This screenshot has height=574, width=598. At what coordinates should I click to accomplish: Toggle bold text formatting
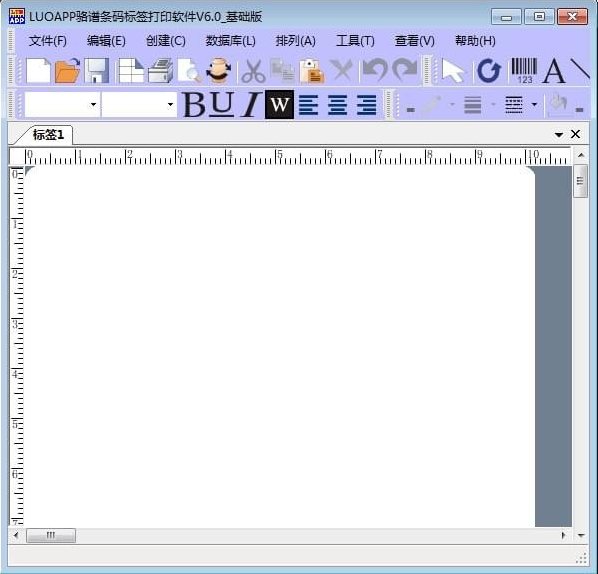coord(194,104)
